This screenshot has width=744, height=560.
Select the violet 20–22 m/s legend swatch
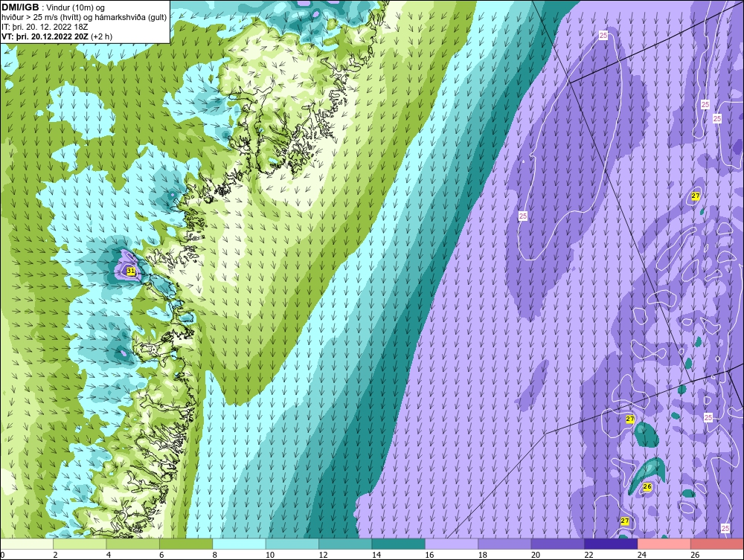coord(558,544)
